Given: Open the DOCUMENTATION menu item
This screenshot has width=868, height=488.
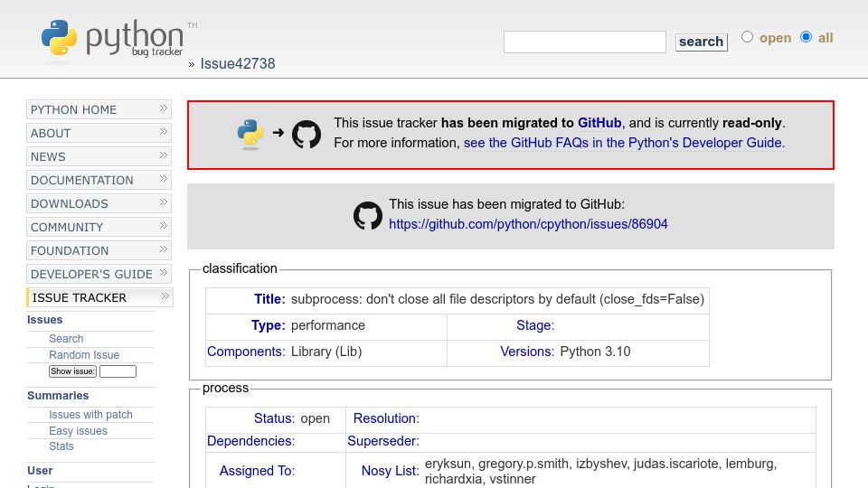Looking at the screenshot, I should [99, 181].
